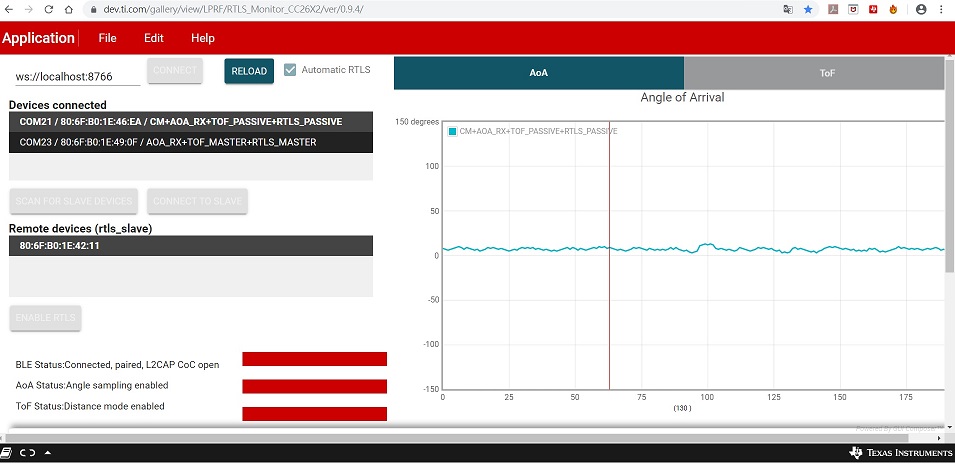Select remote device 80:6F:B0:1E:42:11

[x=191, y=246]
